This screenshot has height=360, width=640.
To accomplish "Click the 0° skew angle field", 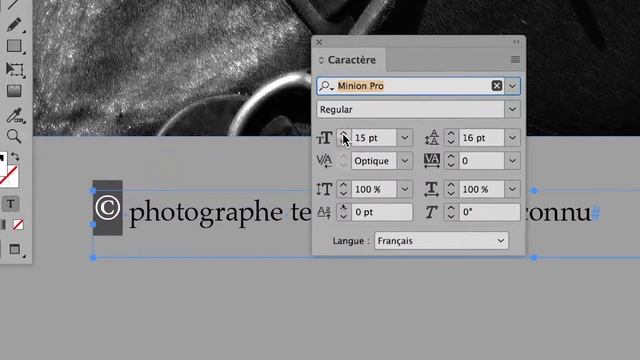I will tap(490, 212).
